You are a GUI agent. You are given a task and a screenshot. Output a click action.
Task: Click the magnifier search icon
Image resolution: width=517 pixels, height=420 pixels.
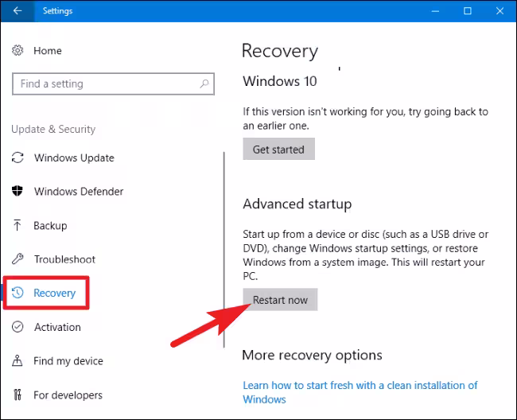click(204, 84)
